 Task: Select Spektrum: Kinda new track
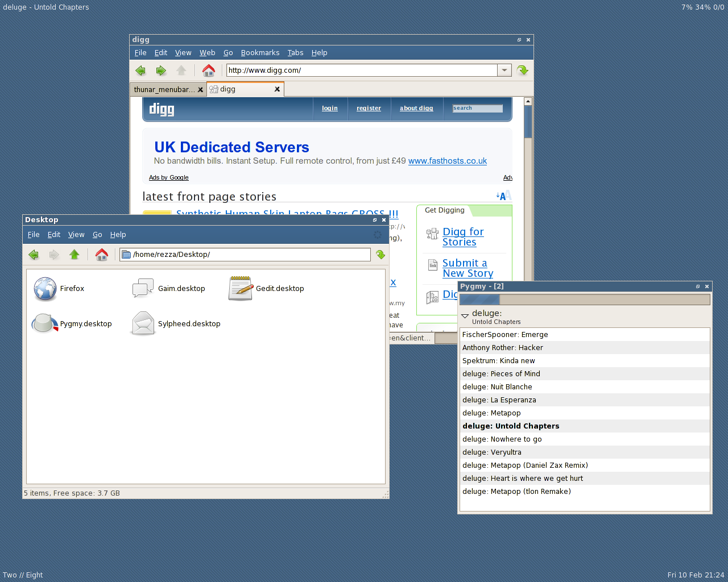click(585, 361)
